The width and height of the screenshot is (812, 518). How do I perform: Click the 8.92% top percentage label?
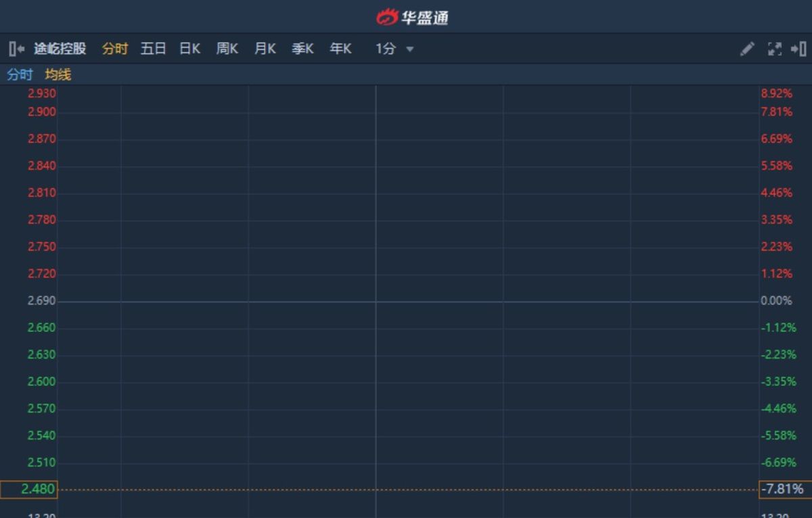pos(776,93)
